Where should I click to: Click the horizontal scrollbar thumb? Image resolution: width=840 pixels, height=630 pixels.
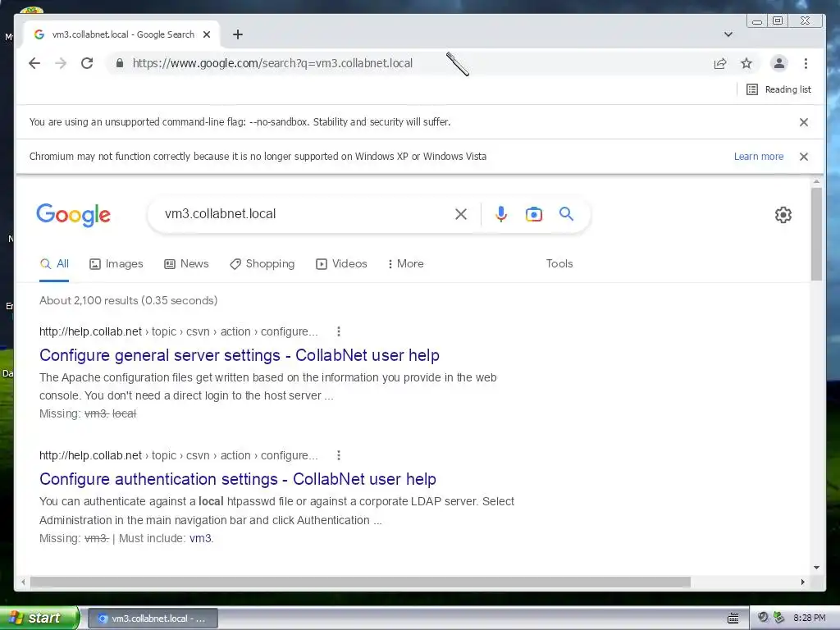(360, 582)
